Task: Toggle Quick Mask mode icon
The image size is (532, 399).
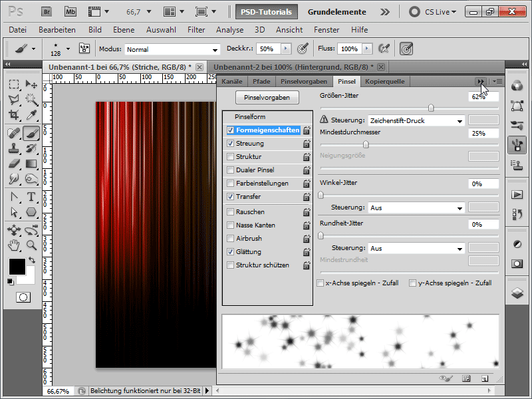Action: pyautogui.click(x=23, y=297)
